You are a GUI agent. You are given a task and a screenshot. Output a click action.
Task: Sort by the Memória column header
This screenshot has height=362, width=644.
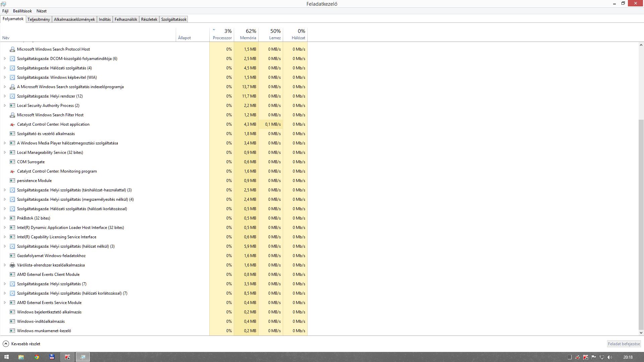pyautogui.click(x=246, y=35)
